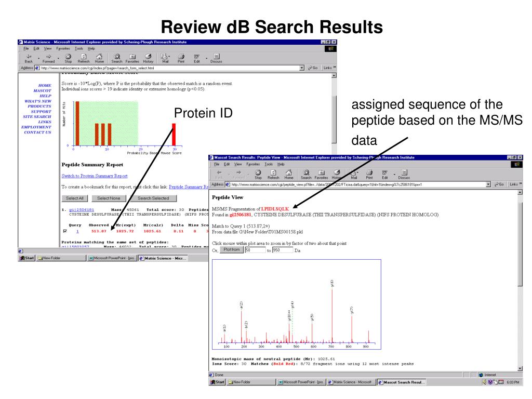Click scroll down arrow in Peptide View window
The image size is (532, 399).
[x=520, y=369]
